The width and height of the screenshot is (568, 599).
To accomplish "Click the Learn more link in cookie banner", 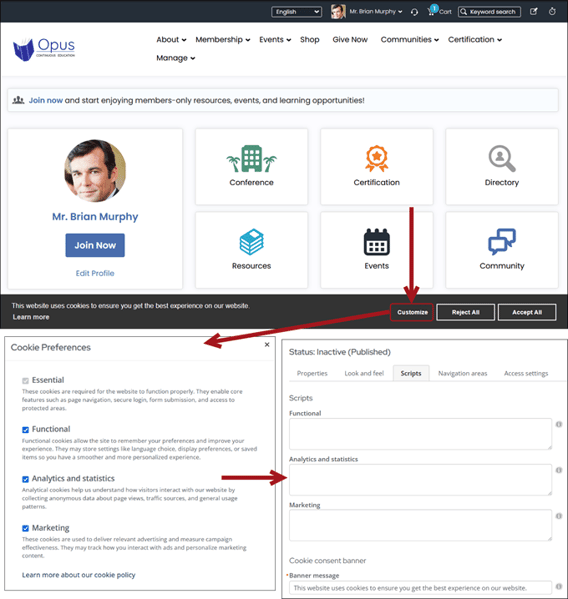I will 31,317.
